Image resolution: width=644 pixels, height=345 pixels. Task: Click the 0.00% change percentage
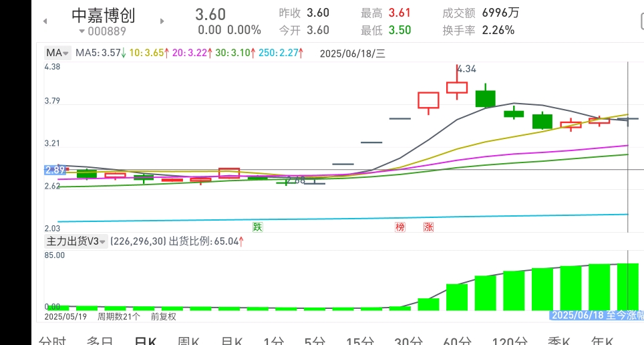tap(244, 30)
